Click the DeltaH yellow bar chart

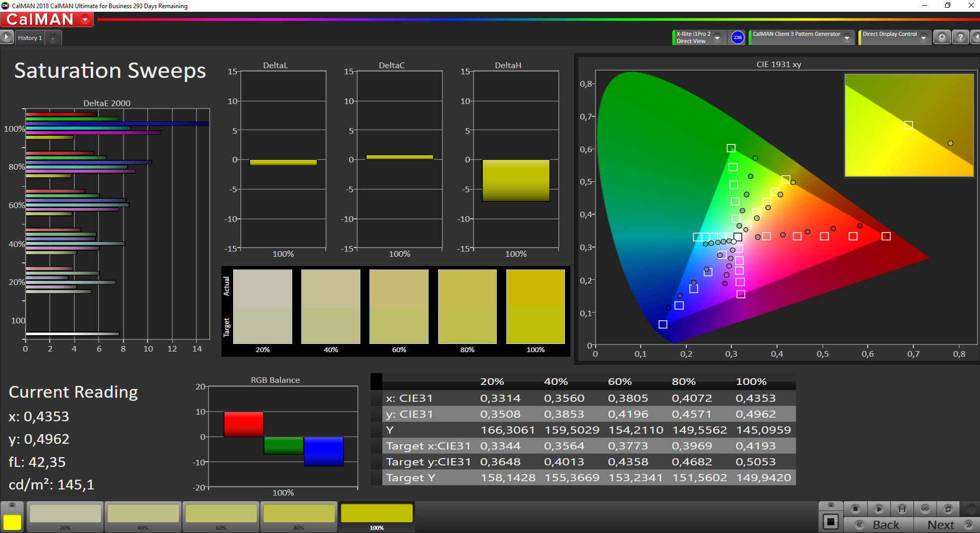516,180
